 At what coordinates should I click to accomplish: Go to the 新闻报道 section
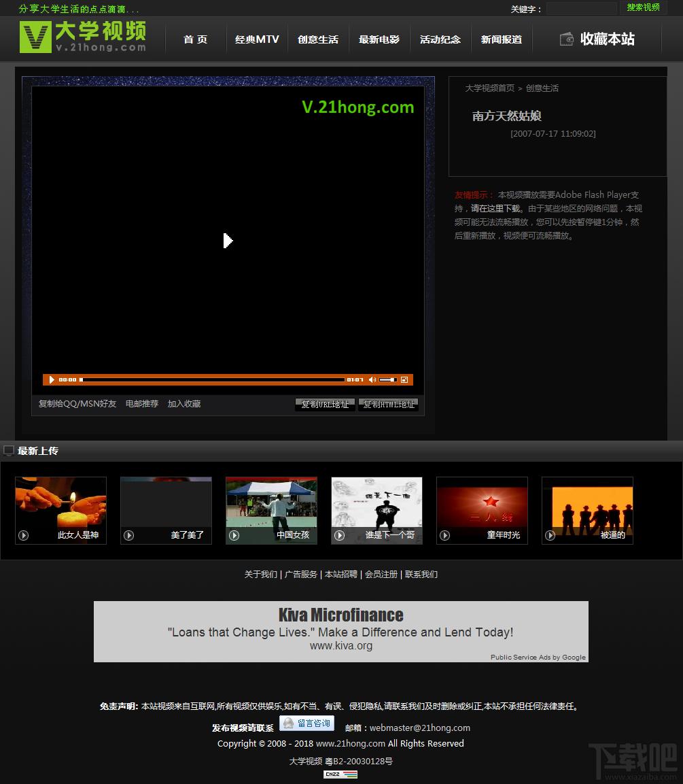501,39
